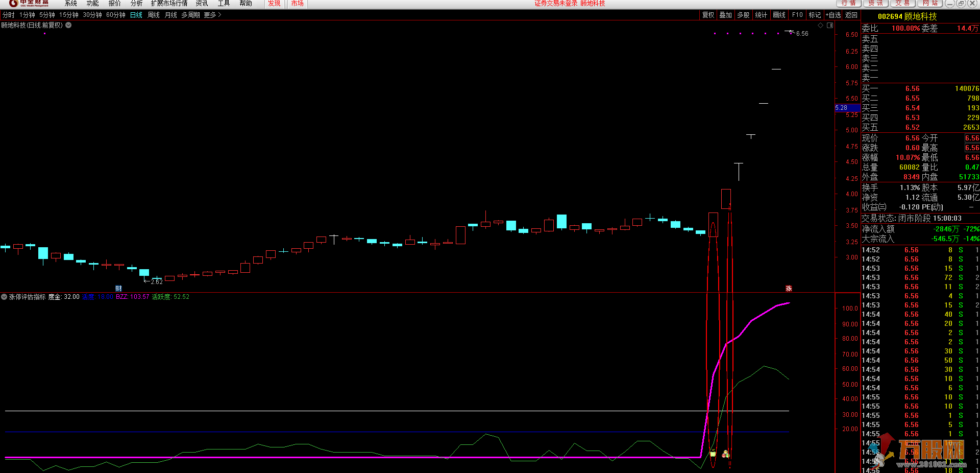The image size is (980, 473).
Task: Click the 资讯 button at top right
Action: coord(876,3)
